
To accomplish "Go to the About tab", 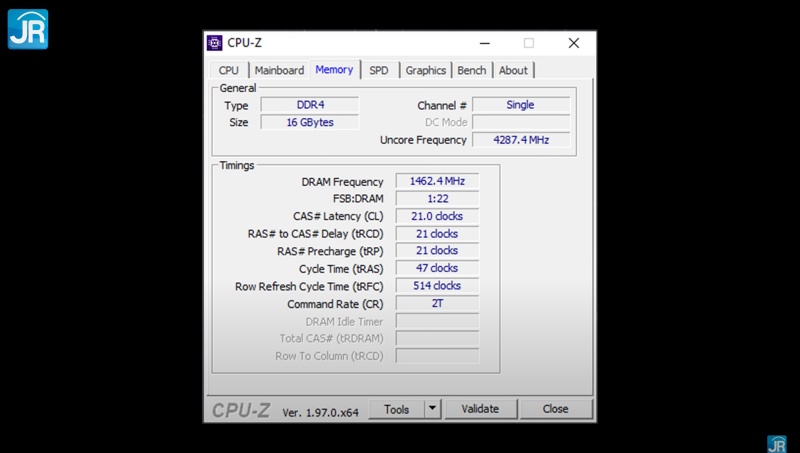I will coord(513,70).
